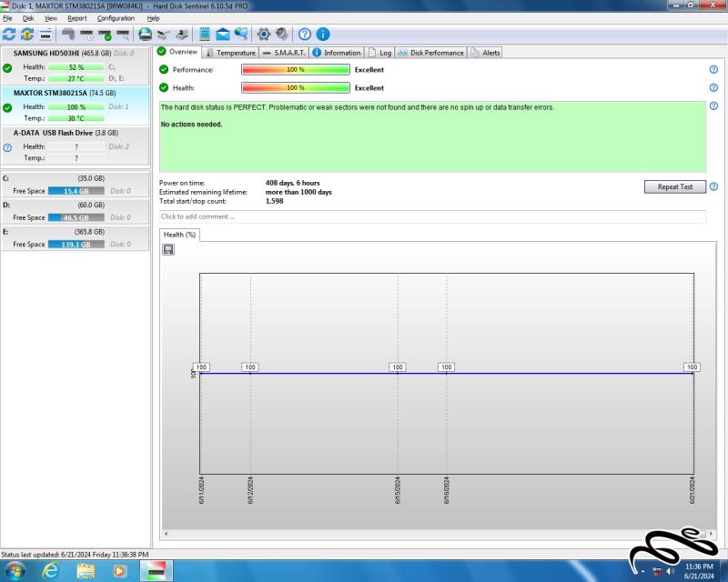Click the drive icon with clock badge
Image resolution: width=728 pixels, height=582 pixels.
pos(86,35)
